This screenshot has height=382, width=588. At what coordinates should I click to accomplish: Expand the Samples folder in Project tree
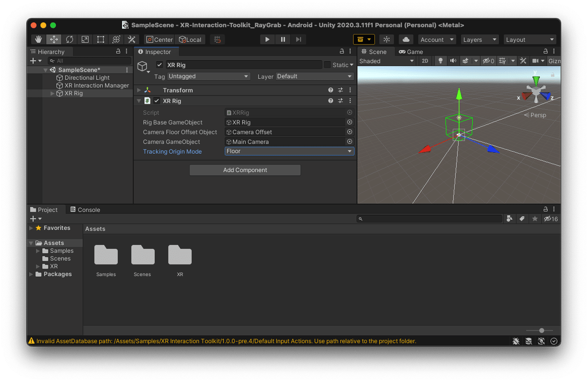38,251
